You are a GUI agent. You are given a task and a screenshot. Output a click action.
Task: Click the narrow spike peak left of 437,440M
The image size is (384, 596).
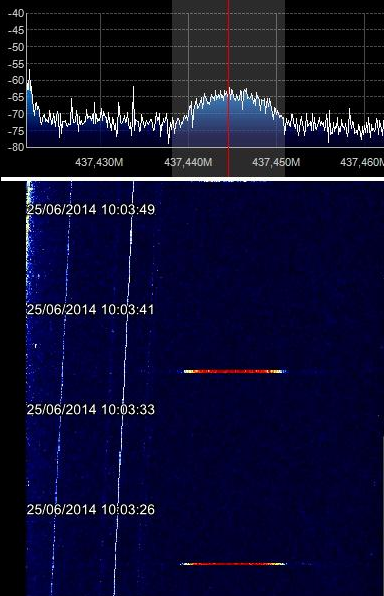click(133, 88)
